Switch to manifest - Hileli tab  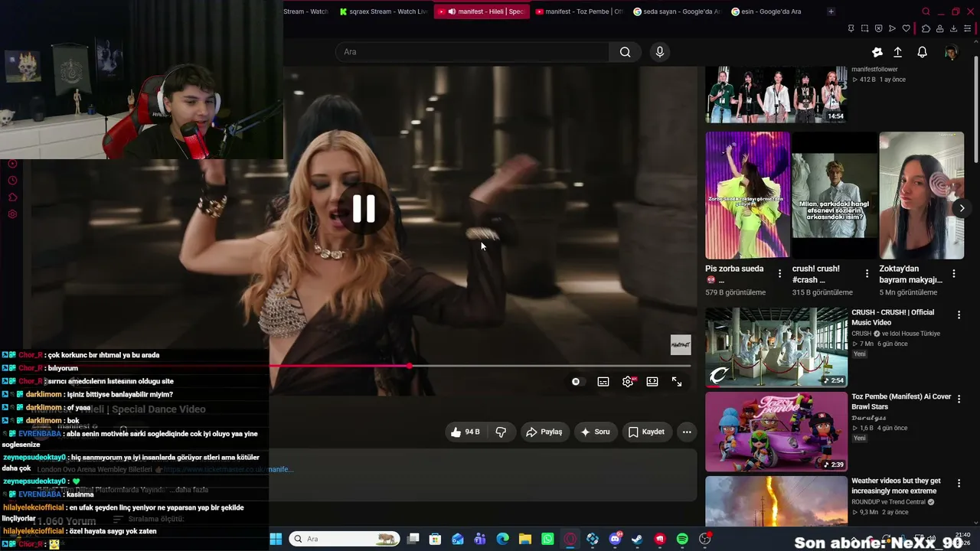click(x=482, y=11)
